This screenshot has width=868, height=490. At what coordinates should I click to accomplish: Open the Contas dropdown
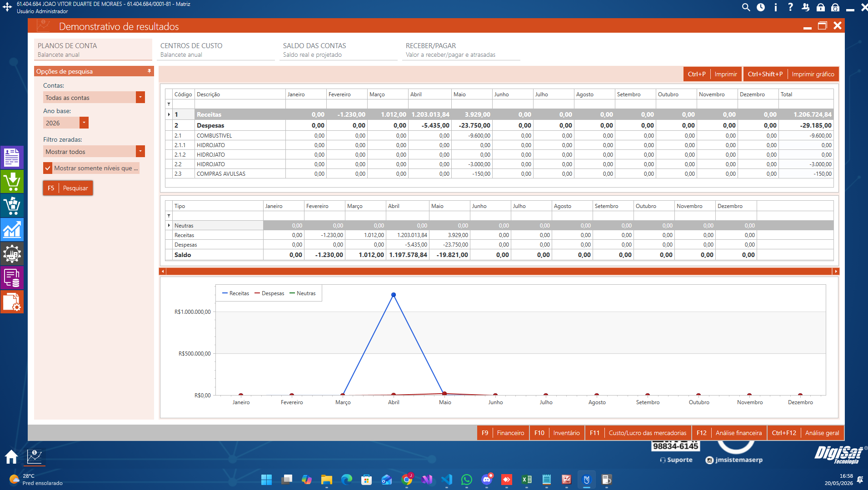[140, 98]
